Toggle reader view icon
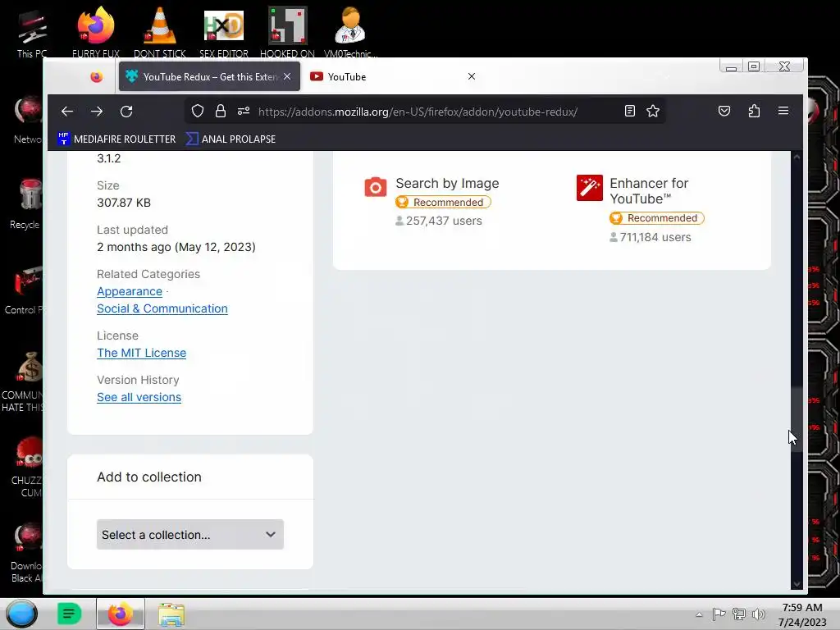 coord(630,111)
